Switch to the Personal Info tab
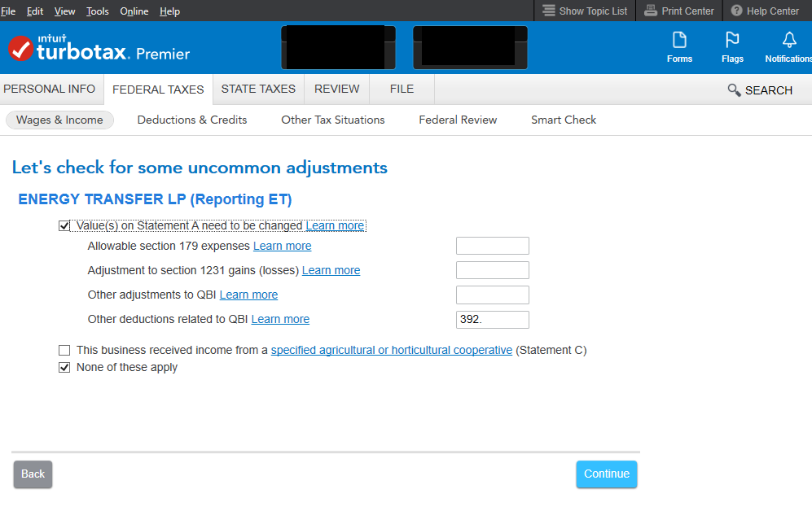This screenshot has height=511, width=812. (x=50, y=89)
